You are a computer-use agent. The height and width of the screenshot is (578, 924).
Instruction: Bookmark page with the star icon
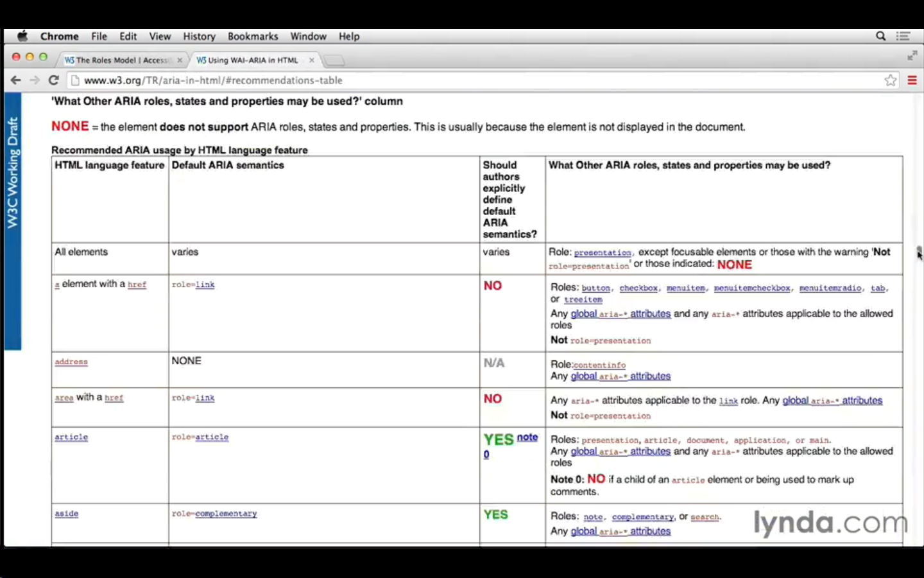(x=891, y=80)
